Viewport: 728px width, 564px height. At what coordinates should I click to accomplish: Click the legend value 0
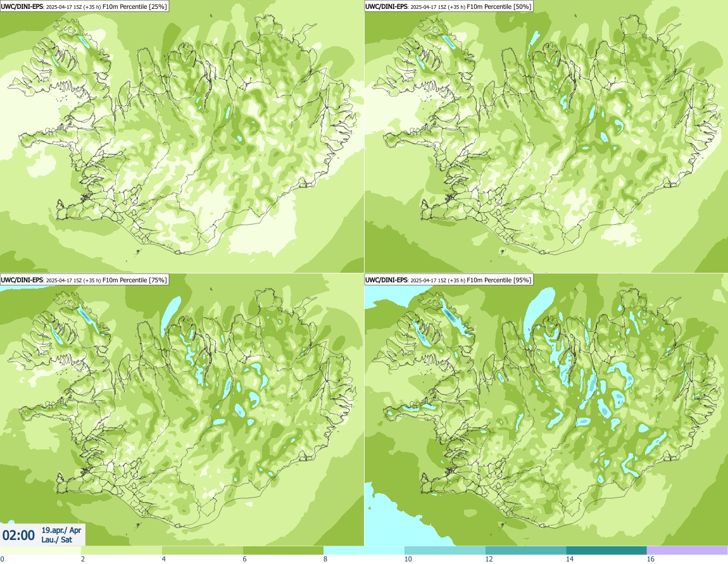3,559
